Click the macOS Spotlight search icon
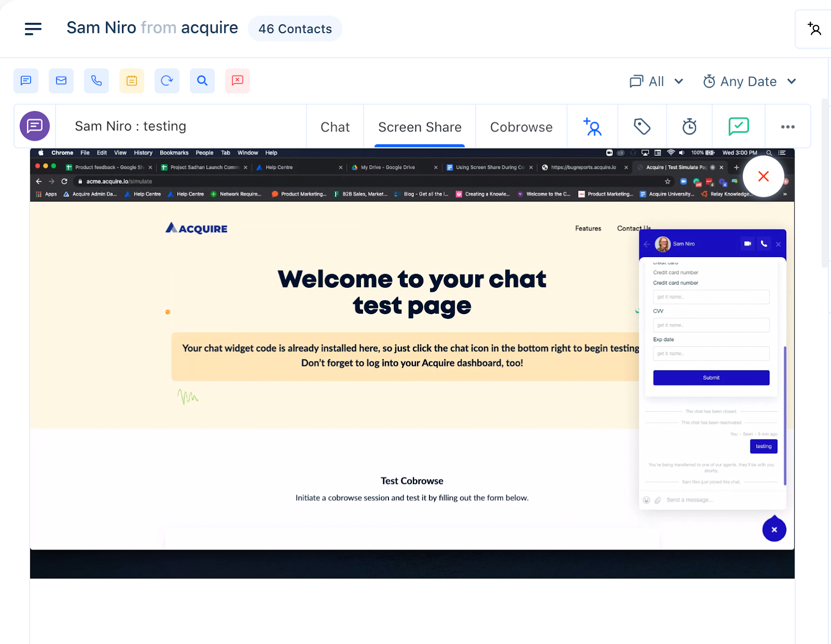 point(769,153)
